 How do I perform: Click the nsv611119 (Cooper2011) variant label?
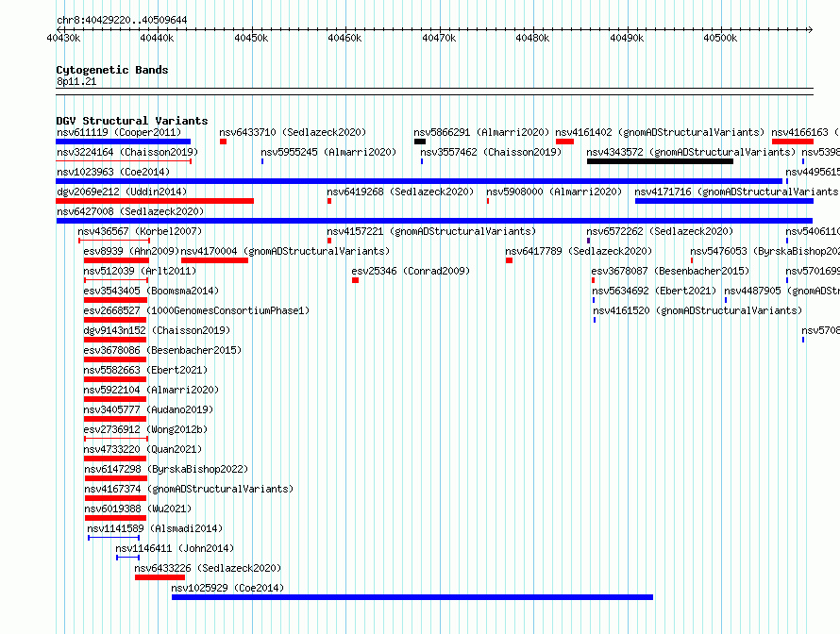(x=119, y=132)
